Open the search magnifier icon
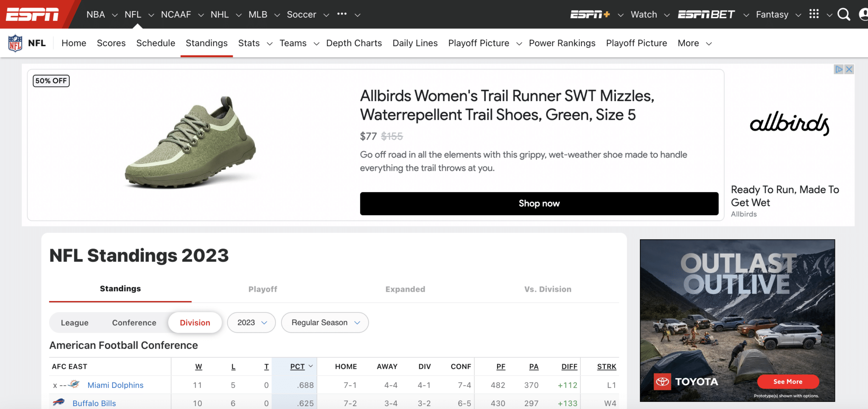 843,14
